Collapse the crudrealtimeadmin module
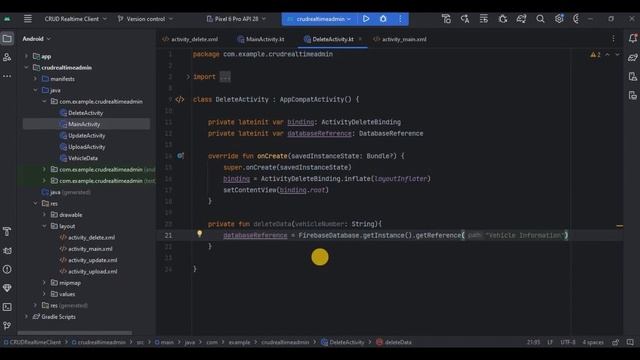 27,68
